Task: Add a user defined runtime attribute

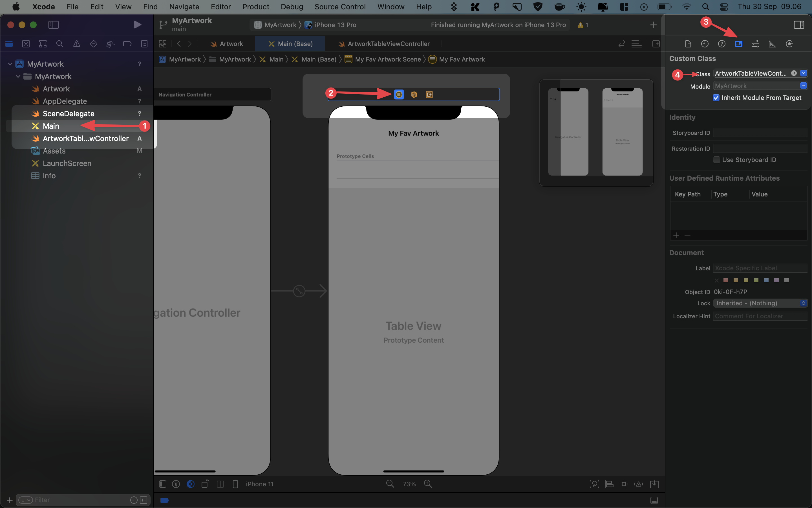Action: [x=676, y=235]
